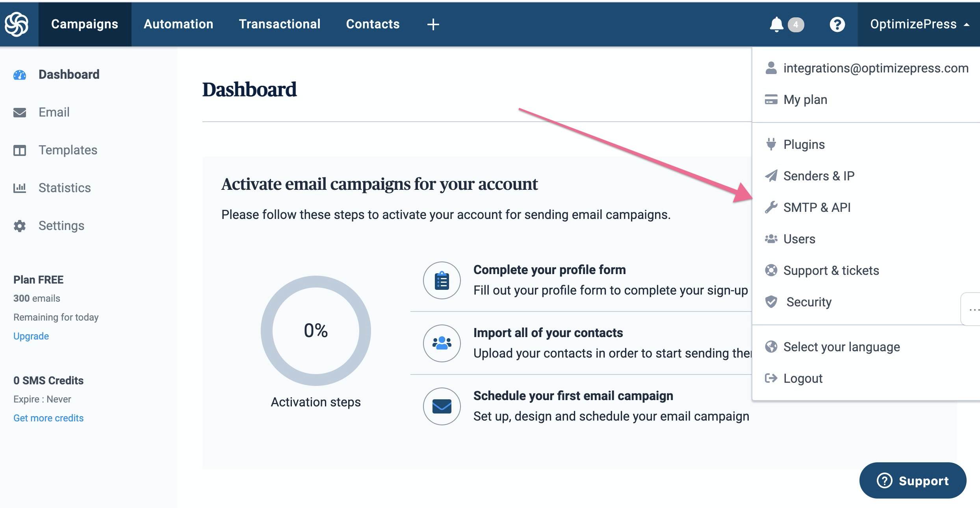Viewport: 980px width, 508px height.
Task: Click the Settings gear sidebar icon
Action: click(20, 226)
